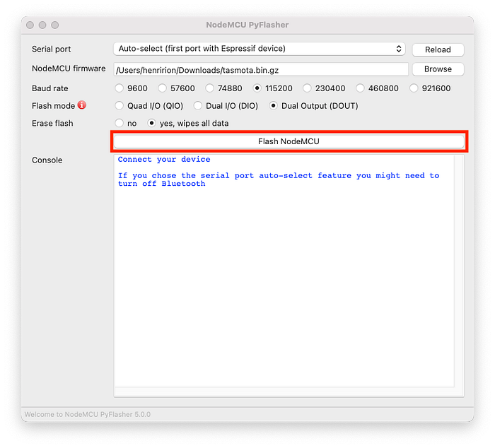Click the NodeMCU firmware label
The image size is (495, 448).
[x=69, y=69]
